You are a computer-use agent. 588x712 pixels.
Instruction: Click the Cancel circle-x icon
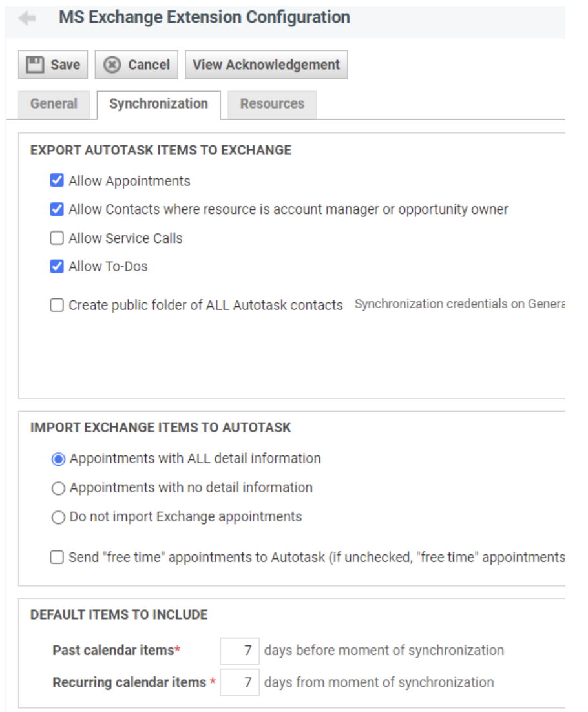coord(112,65)
